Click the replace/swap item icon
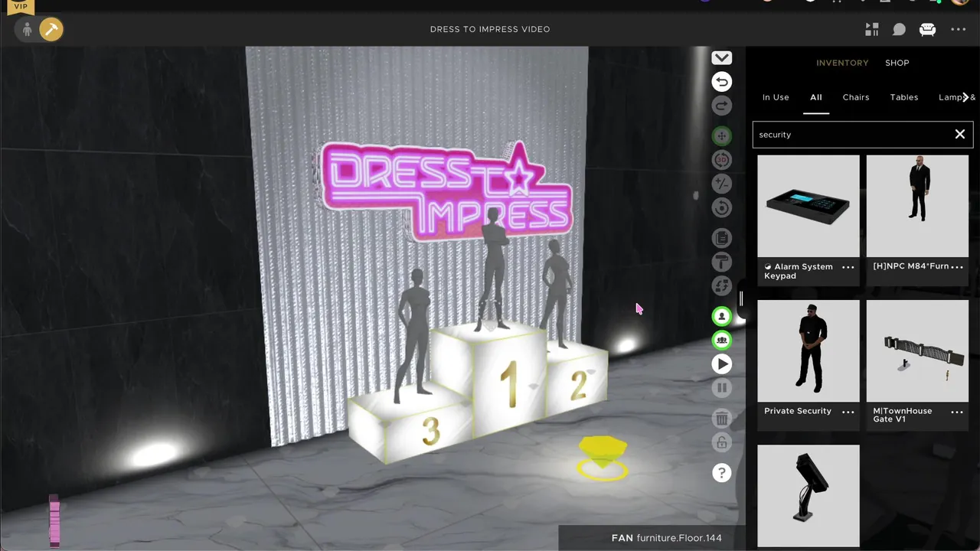Viewport: 980px width, 551px height. (x=721, y=285)
